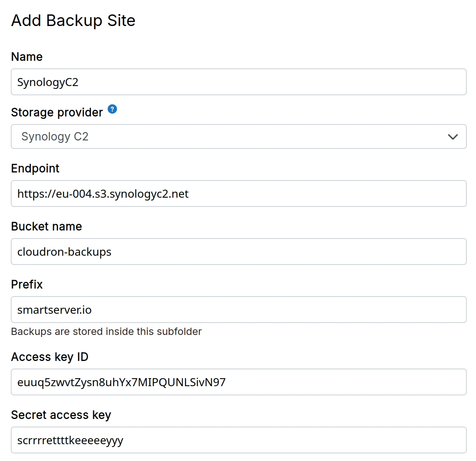Click the Access key ID label

click(50, 357)
